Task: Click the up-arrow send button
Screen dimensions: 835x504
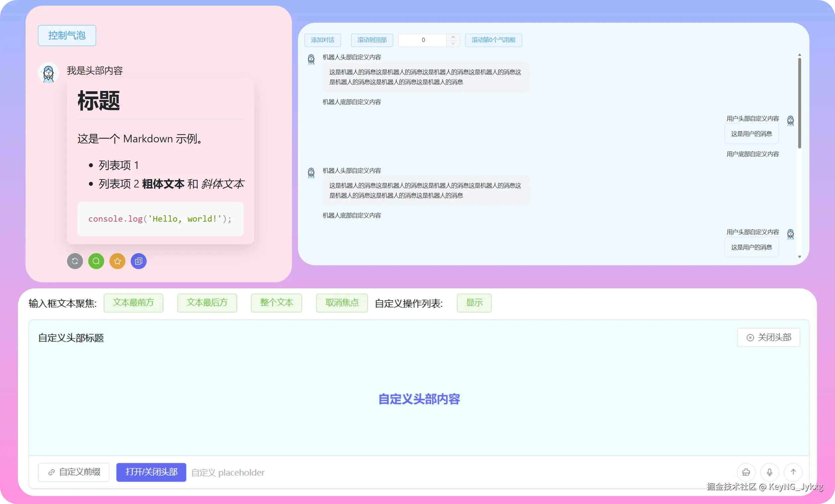Action: (x=793, y=472)
